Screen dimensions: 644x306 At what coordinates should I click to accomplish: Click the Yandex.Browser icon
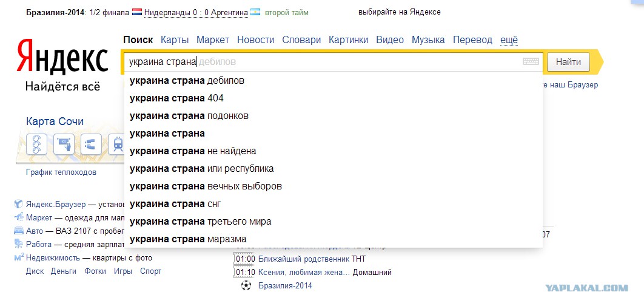point(18,204)
